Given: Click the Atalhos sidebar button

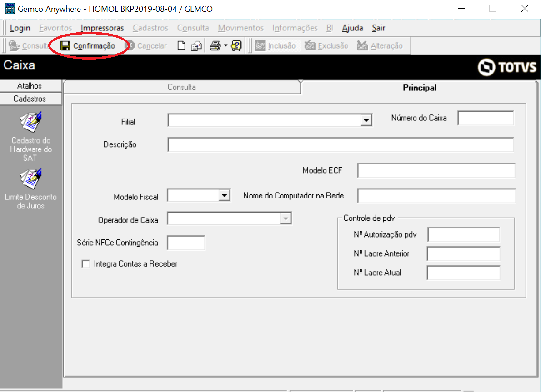Looking at the screenshot, I should click(x=31, y=86).
